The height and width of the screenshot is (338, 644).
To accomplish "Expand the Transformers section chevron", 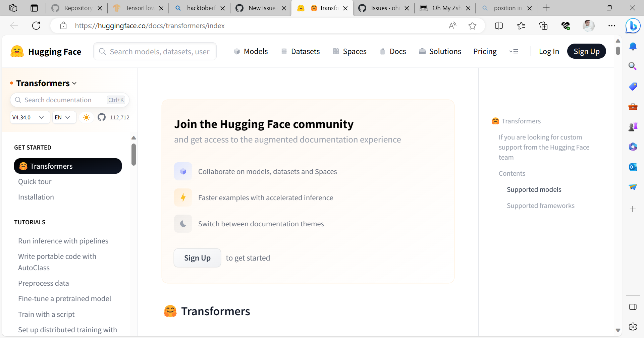I will [74, 83].
